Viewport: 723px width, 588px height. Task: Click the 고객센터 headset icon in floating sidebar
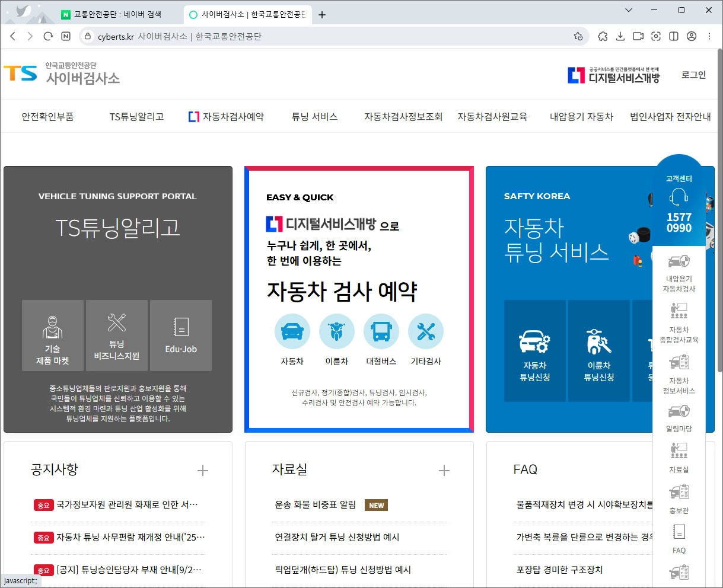click(679, 197)
